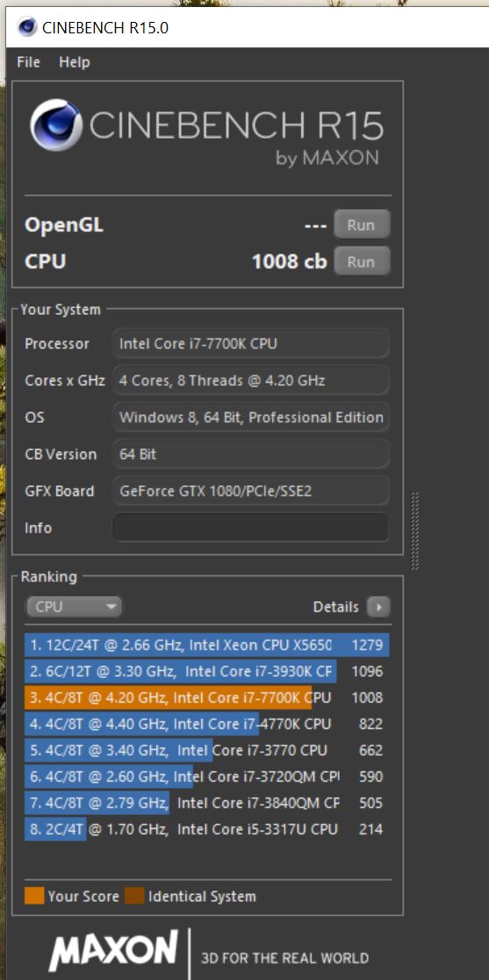The width and height of the screenshot is (489, 980).
Task: Click the MAXON logo at bottom
Action: (113, 950)
